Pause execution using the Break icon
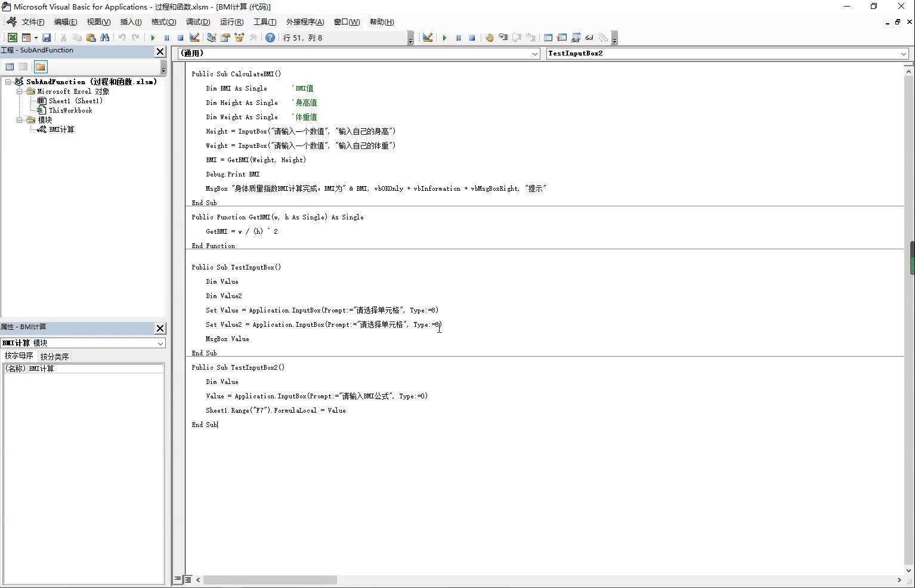 [x=166, y=38]
